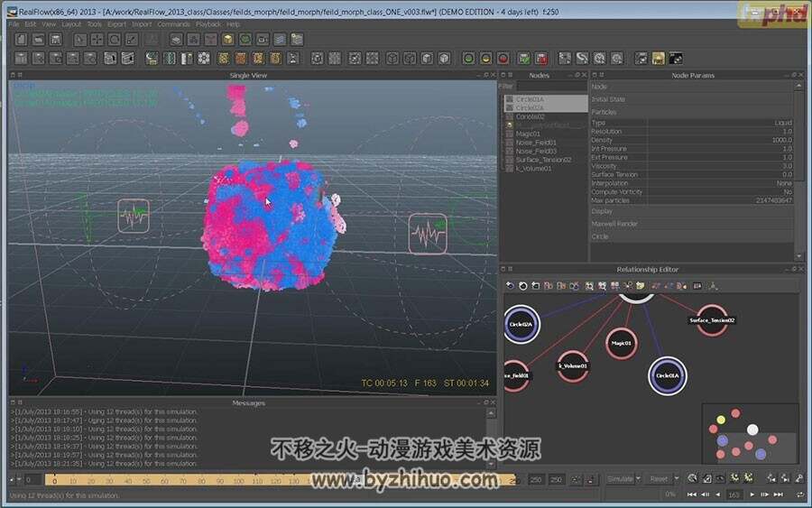Open the Help menu

(x=233, y=24)
